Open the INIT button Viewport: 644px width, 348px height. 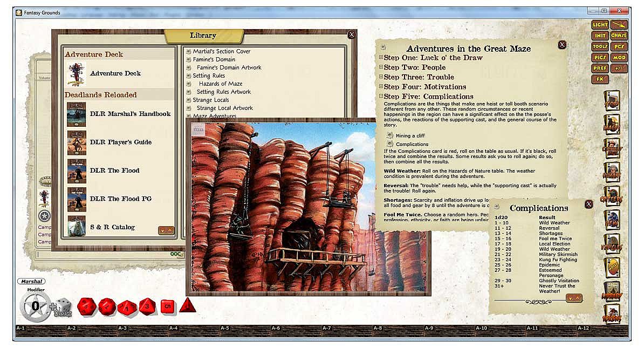pos(600,35)
